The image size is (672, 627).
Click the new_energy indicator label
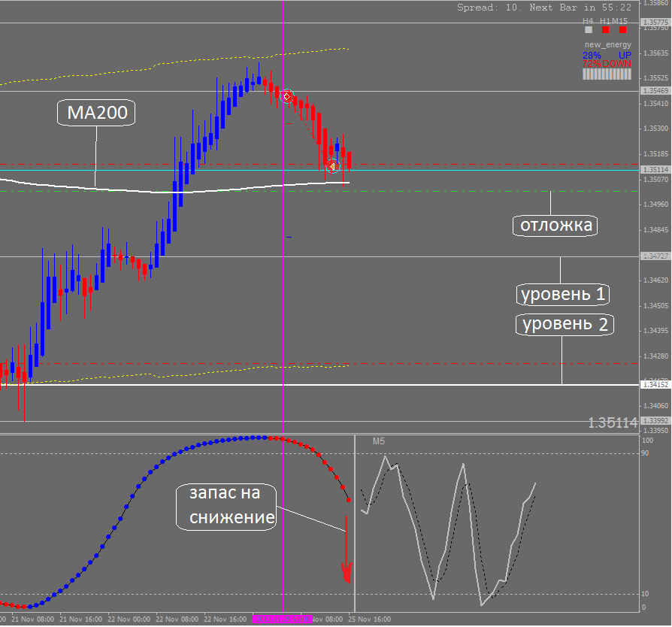(x=607, y=44)
